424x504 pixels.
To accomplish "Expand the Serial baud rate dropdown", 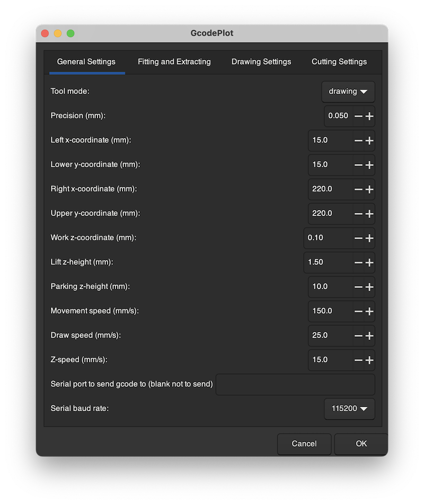I will 349,409.
